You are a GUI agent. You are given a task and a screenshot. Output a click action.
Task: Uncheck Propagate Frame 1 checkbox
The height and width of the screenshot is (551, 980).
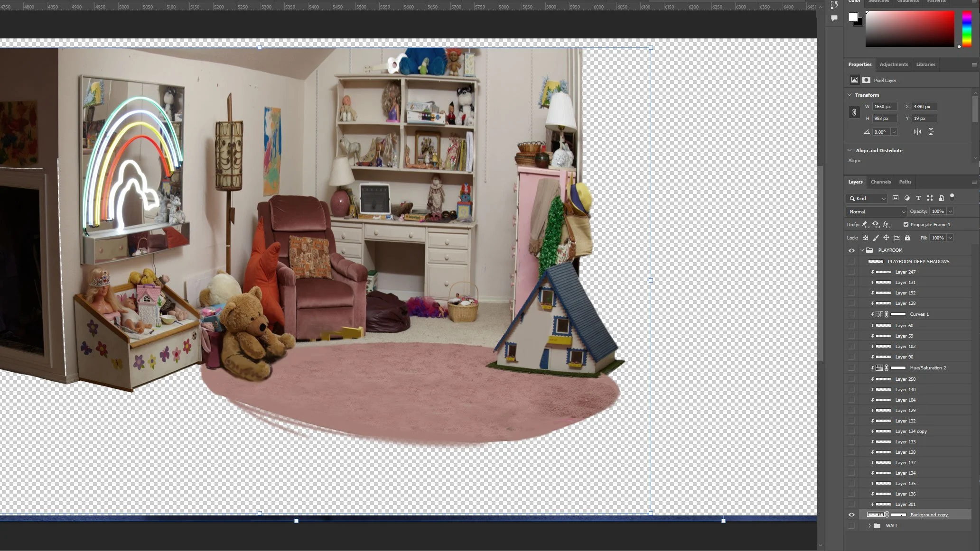(x=905, y=224)
